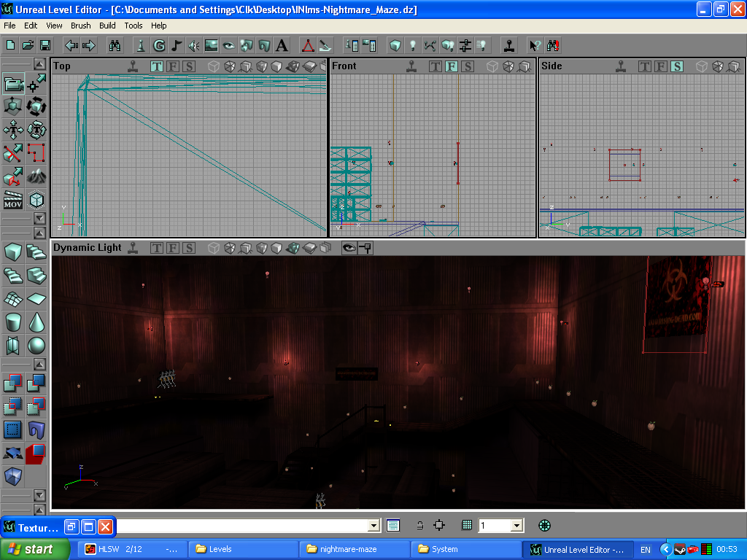
Task: Open the Texture Browser toolbar icon
Action: click(x=212, y=45)
